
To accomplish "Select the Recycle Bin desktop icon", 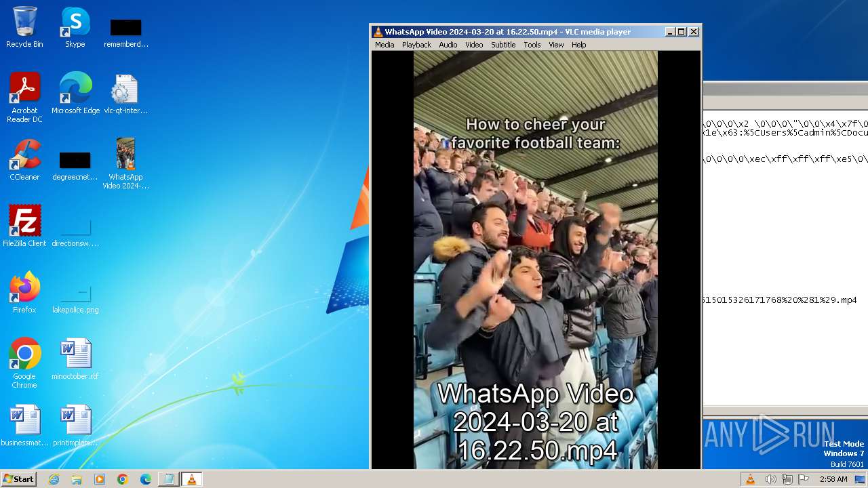I will pos(24,27).
